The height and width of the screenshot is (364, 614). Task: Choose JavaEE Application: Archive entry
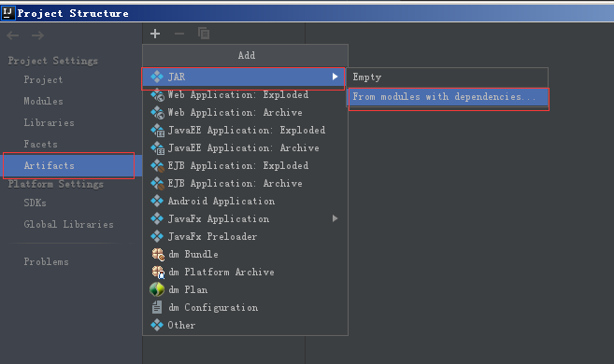pyautogui.click(x=245, y=148)
